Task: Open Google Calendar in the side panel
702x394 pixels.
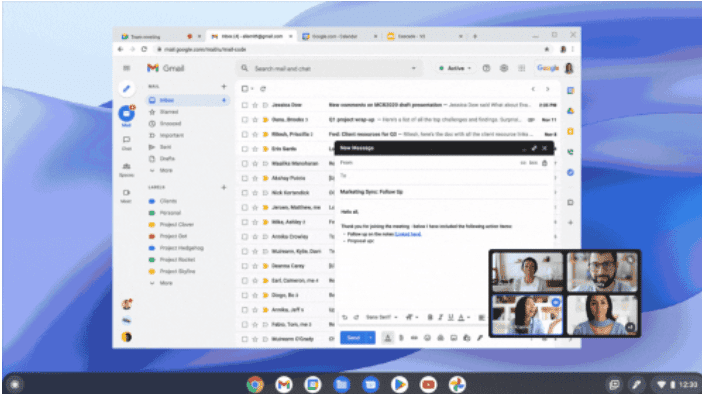Action: coord(570,90)
